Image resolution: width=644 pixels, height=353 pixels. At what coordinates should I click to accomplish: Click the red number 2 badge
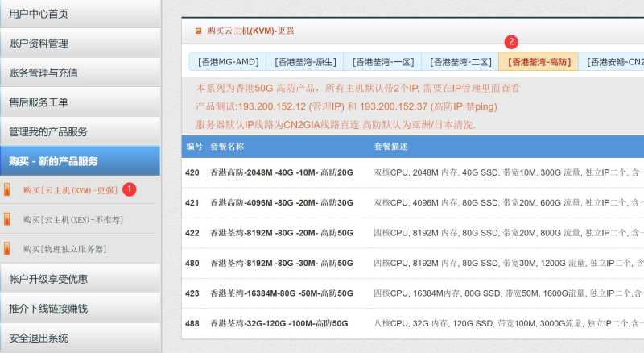510,41
